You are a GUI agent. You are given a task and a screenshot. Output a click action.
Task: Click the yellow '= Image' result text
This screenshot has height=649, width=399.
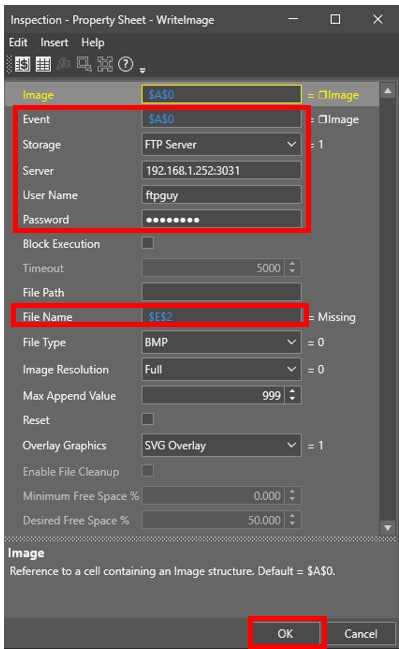(333, 95)
